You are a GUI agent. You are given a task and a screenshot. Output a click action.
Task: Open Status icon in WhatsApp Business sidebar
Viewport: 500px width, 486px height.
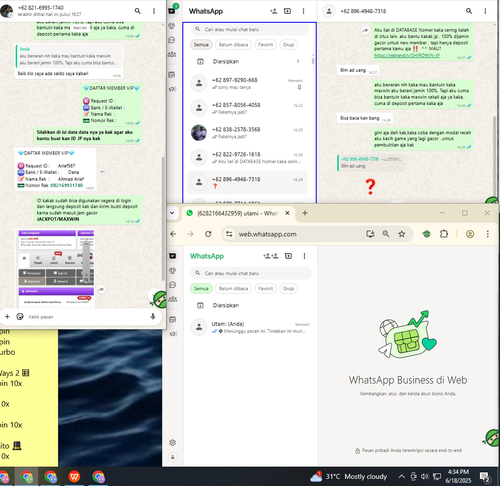pos(172,271)
